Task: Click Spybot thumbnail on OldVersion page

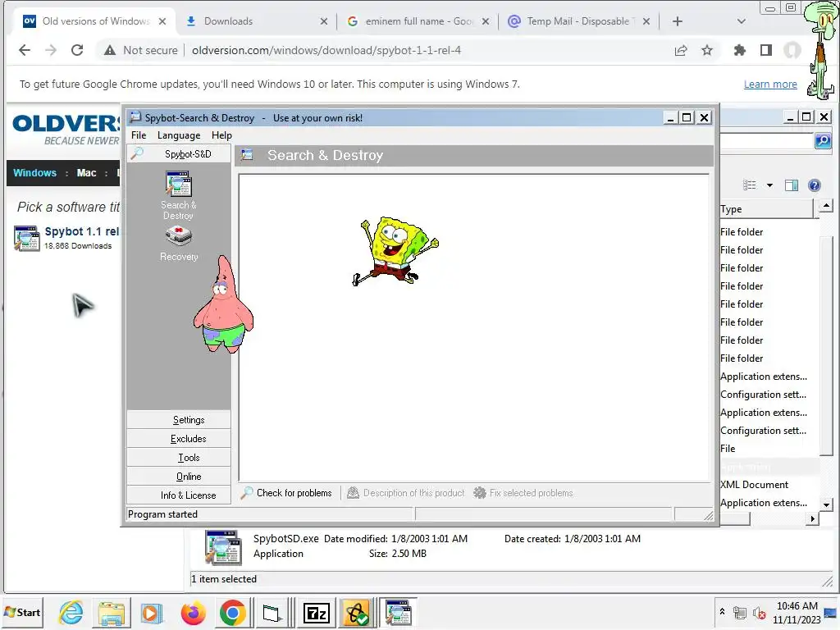Action: coord(27,239)
